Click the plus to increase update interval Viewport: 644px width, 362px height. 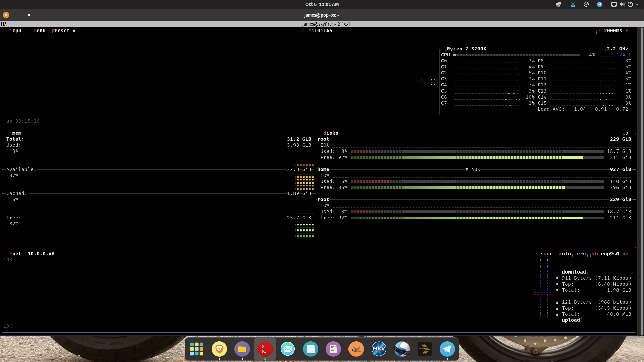coord(627,31)
